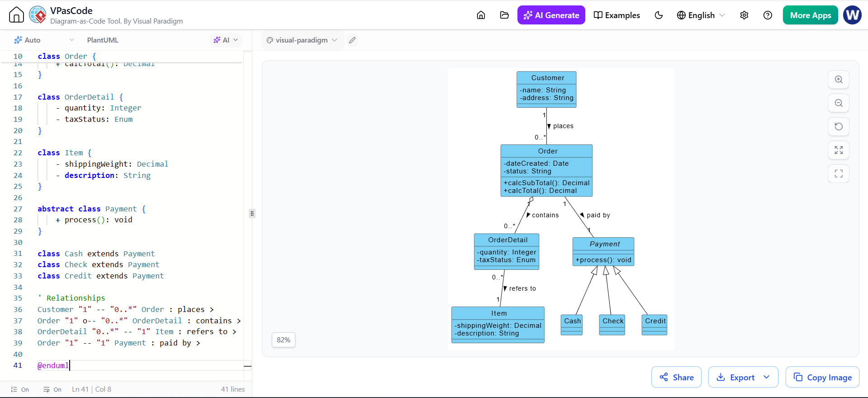The width and height of the screenshot is (868, 398).
Task: Open the Examples menu item
Action: point(617,15)
